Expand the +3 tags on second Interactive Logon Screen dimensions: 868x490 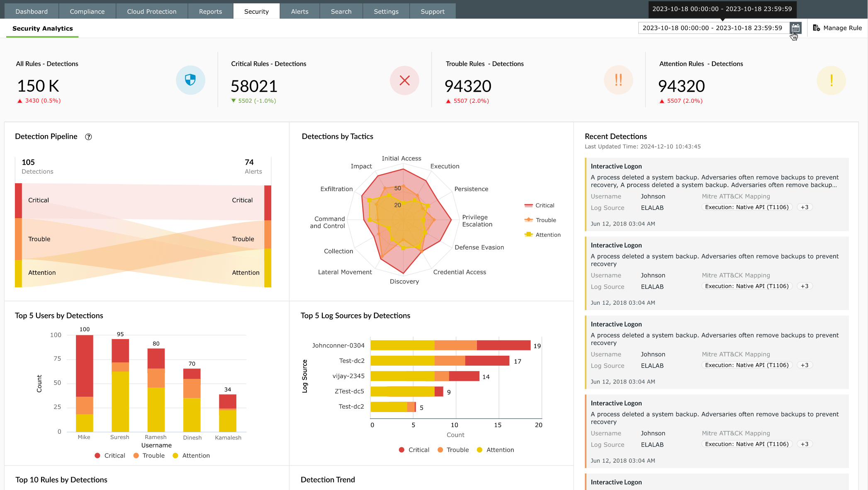804,286
